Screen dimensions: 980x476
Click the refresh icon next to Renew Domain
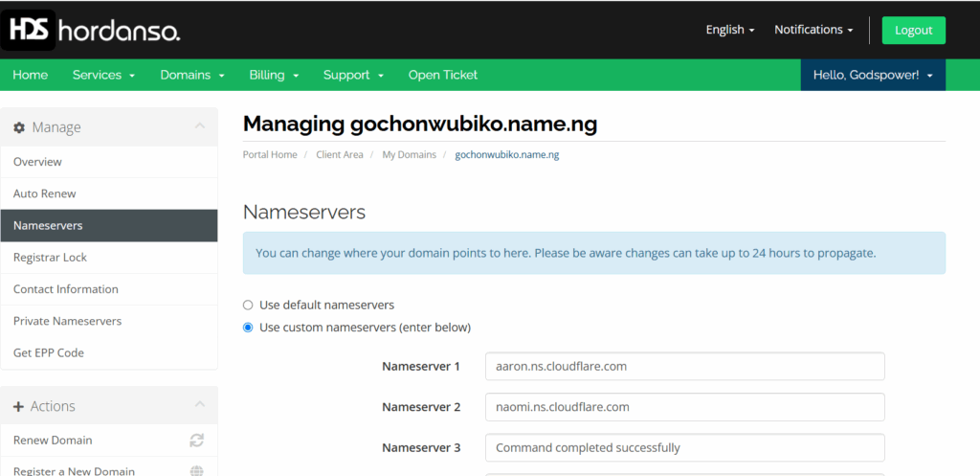197,441
